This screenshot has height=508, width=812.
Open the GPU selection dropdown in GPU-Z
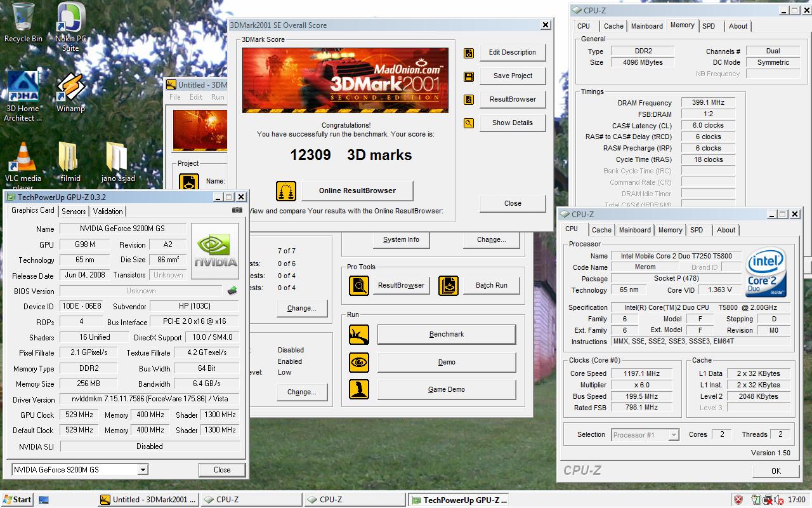143,470
